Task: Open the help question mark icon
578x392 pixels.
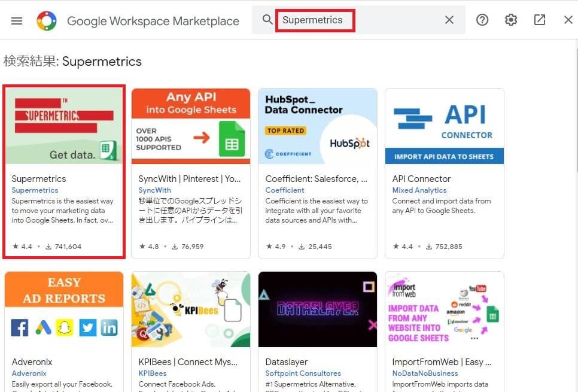Action: click(x=482, y=20)
